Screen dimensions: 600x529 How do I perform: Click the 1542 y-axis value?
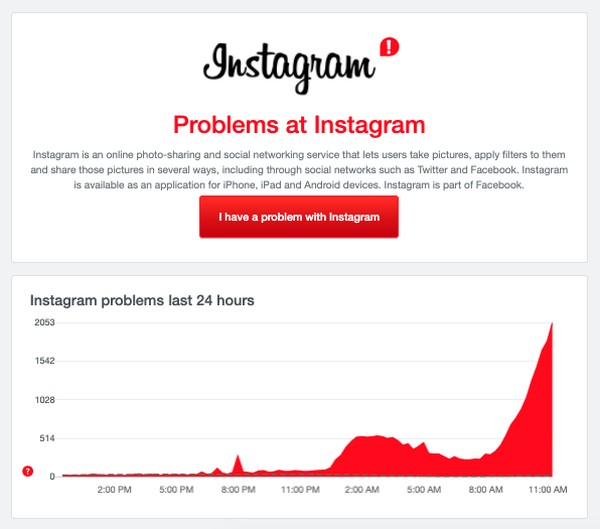[45, 361]
